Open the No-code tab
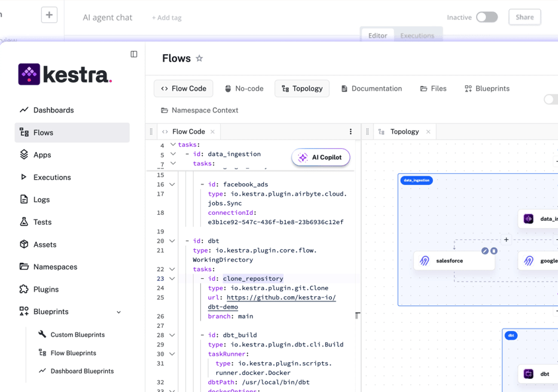The width and height of the screenshot is (558, 392). click(244, 89)
